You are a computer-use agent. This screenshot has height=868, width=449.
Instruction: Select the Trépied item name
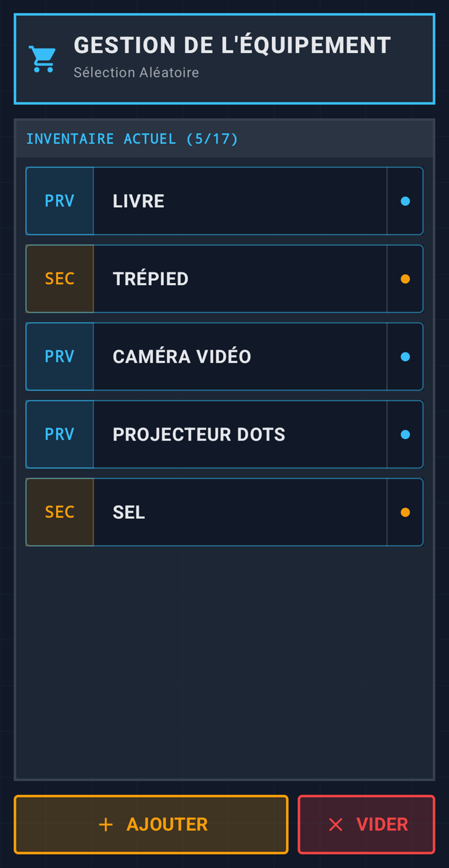150,279
